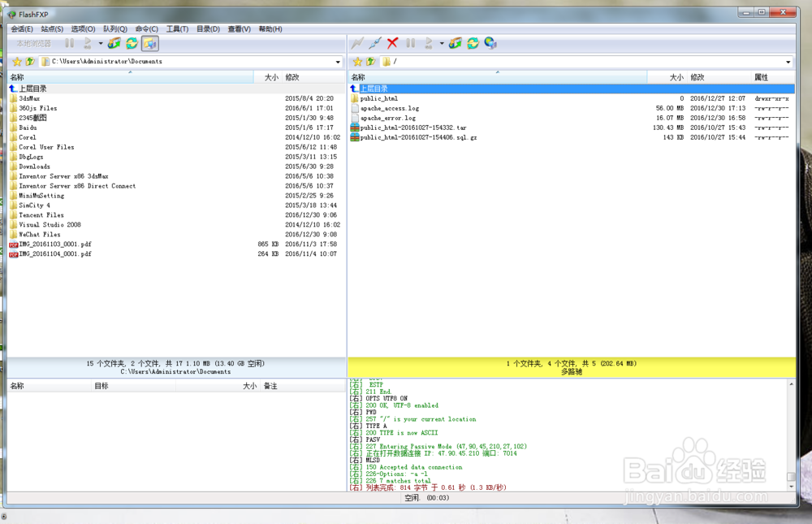Sort remote files by 大小 column

(667, 77)
